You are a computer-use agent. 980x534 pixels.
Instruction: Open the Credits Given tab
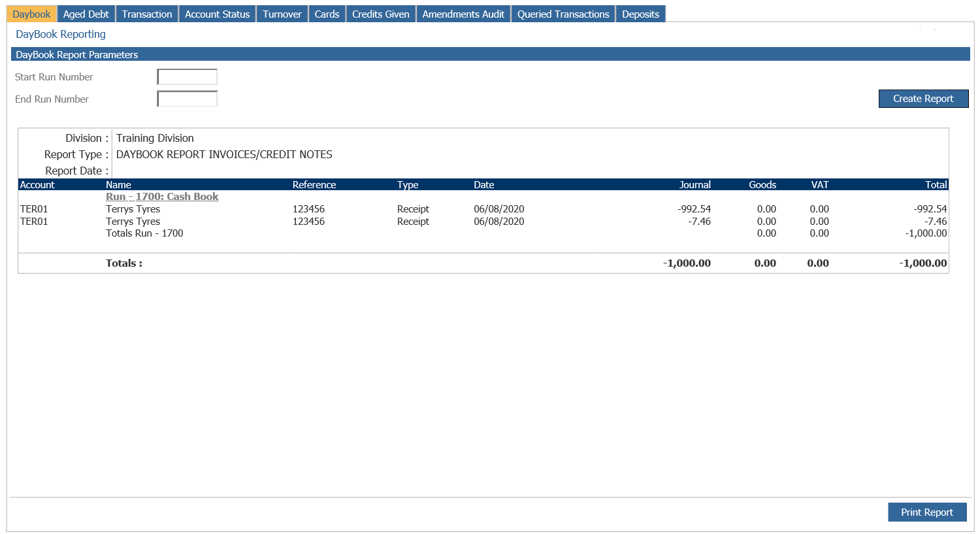pos(381,13)
